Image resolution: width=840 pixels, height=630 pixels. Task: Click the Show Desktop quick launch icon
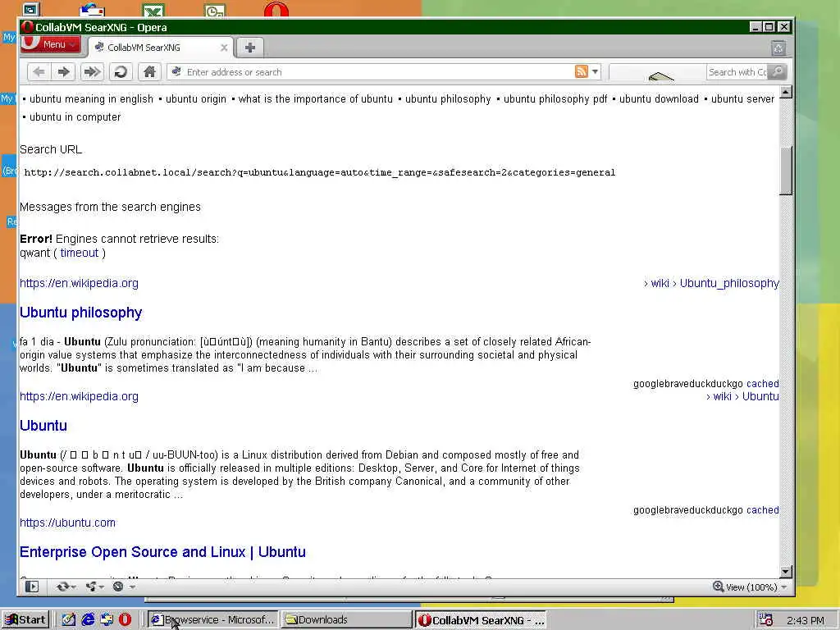pos(68,620)
